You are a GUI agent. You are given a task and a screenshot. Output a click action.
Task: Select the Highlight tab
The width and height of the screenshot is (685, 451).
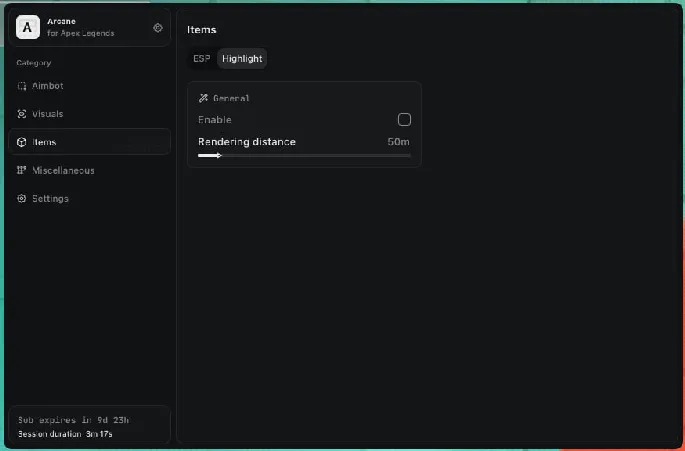(x=242, y=59)
